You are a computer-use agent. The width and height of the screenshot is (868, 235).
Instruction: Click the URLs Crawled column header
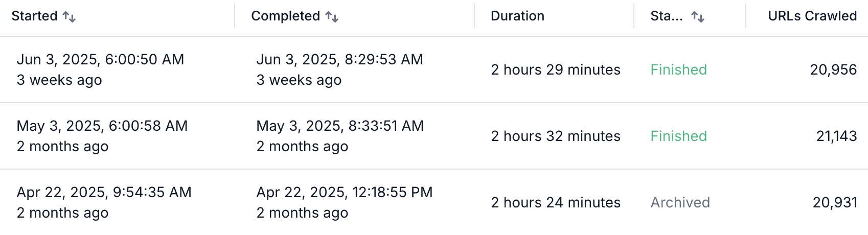tap(812, 16)
